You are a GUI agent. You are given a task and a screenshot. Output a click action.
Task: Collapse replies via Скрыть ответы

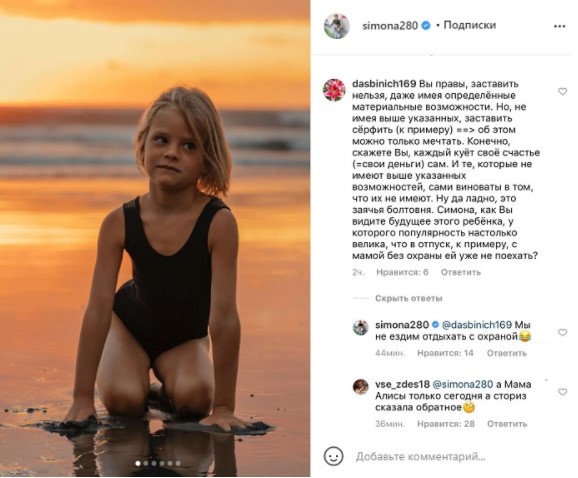point(408,298)
